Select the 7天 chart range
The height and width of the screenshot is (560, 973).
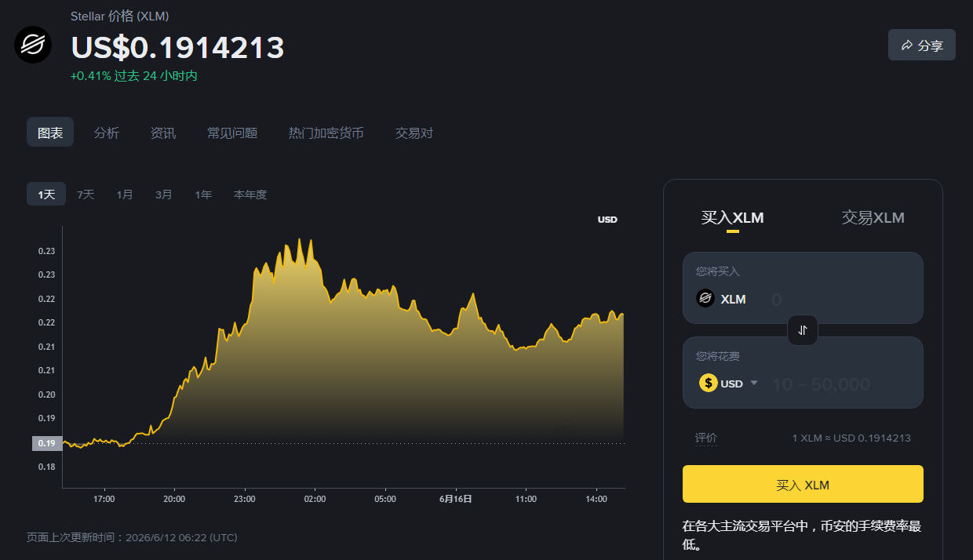click(86, 194)
